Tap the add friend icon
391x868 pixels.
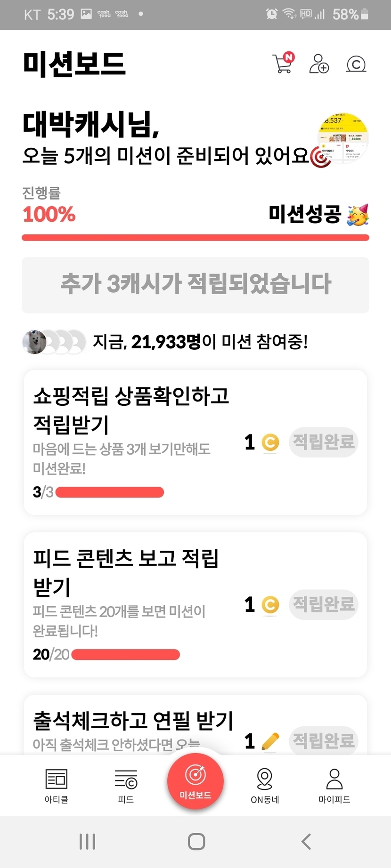click(319, 64)
